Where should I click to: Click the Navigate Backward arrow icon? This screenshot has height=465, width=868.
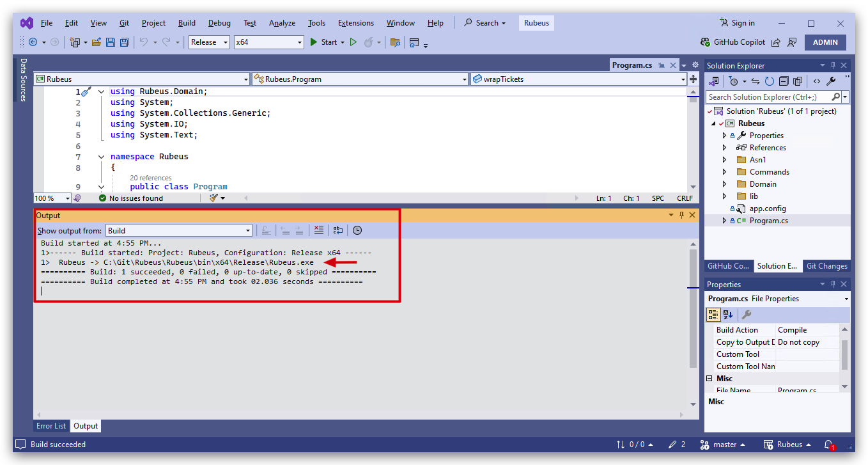(33, 42)
